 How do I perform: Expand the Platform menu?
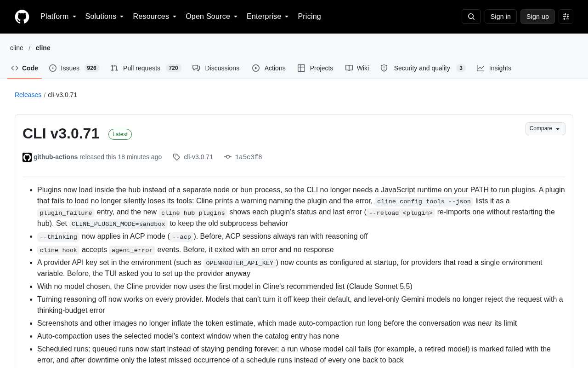(58, 17)
